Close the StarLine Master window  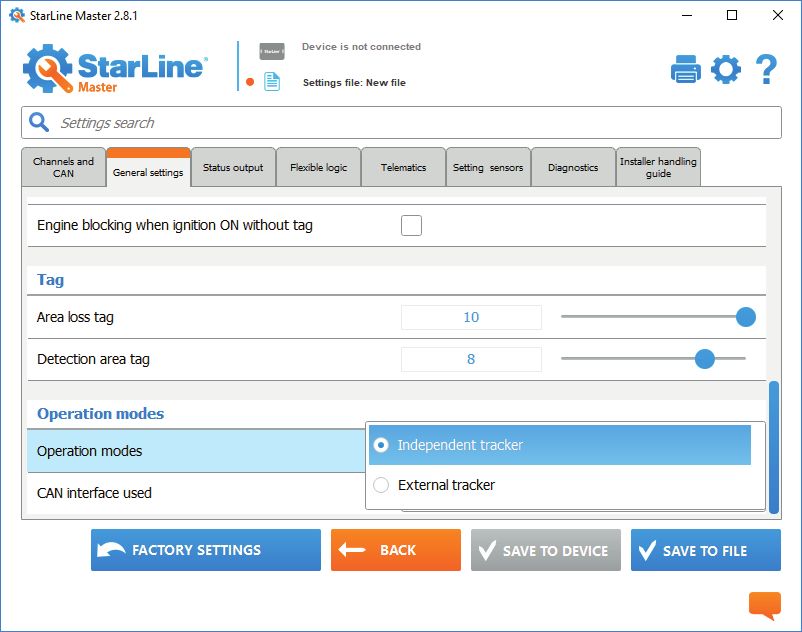click(777, 15)
